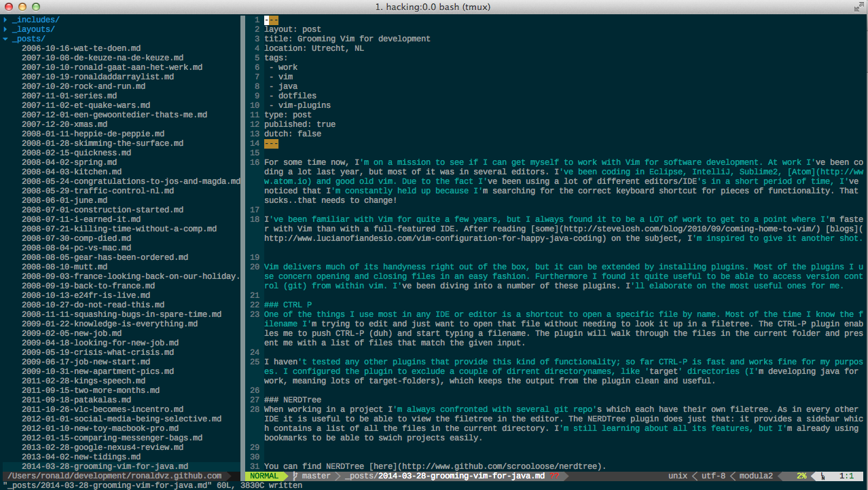Image resolution: width=868 pixels, height=490 pixels.
Task: Open 2008-04-03-kitchen.md
Action: point(71,172)
